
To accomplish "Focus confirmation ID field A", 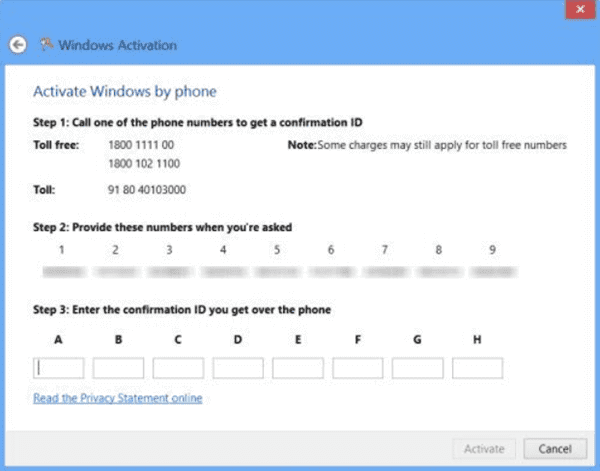I will [59, 368].
